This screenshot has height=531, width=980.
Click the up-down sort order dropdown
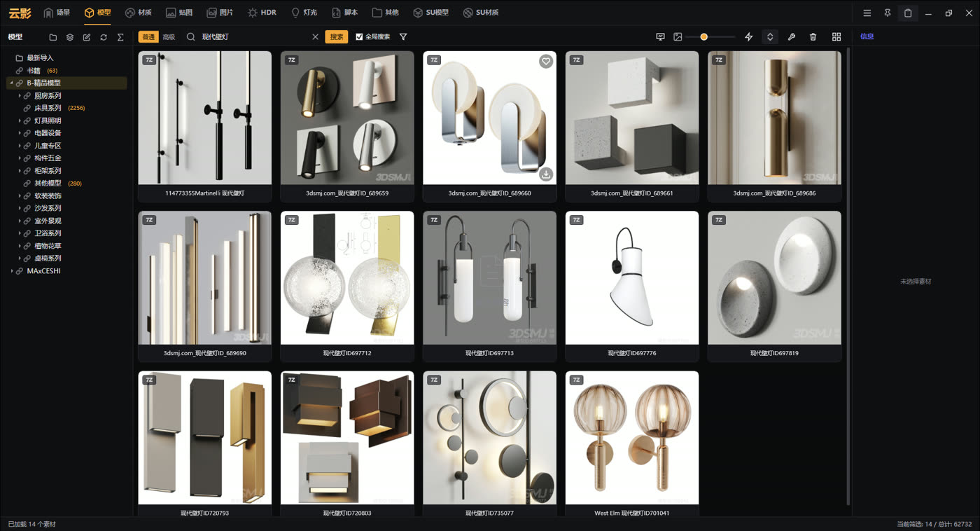[x=770, y=37]
